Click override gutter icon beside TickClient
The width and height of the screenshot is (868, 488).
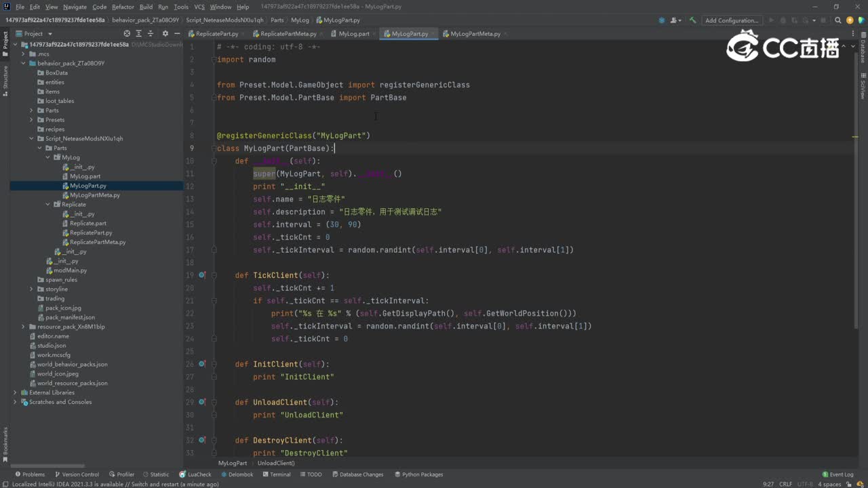[x=202, y=275]
